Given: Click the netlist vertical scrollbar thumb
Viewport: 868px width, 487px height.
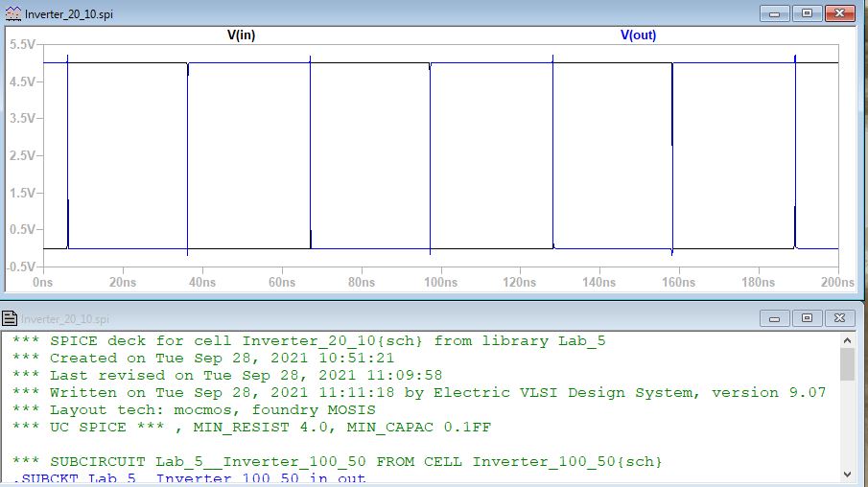Looking at the screenshot, I should [x=847, y=364].
